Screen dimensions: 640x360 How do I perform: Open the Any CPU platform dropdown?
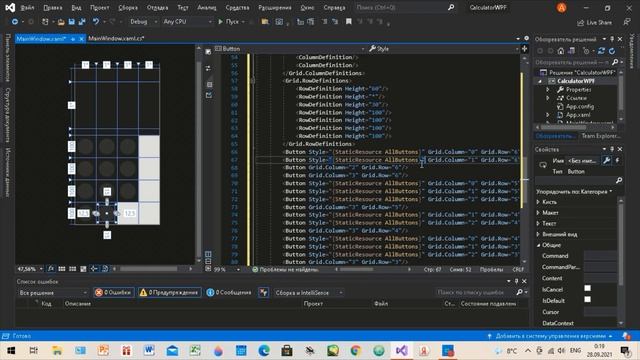(x=187, y=22)
